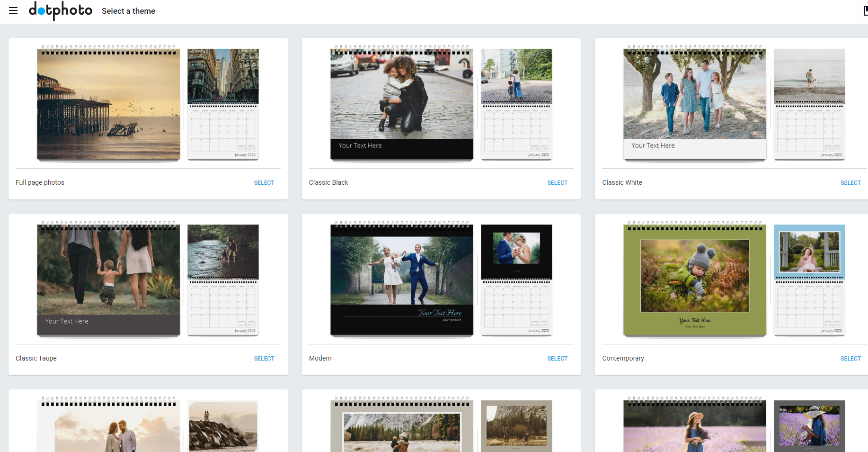Click the 'Full page photos' theme title
868x452 pixels.
tap(40, 182)
